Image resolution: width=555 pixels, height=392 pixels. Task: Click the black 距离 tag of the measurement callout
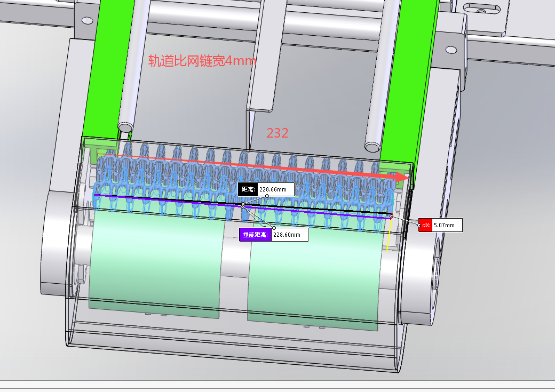248,189
